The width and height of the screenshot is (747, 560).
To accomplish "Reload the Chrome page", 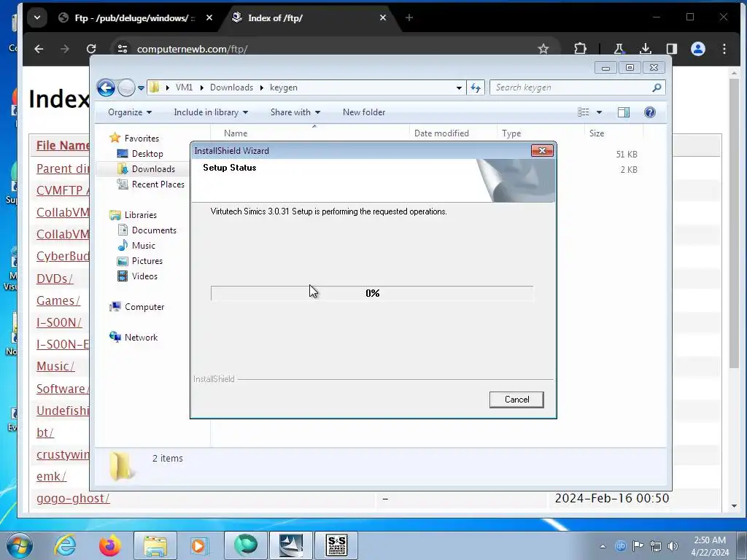I will point(91,49).
